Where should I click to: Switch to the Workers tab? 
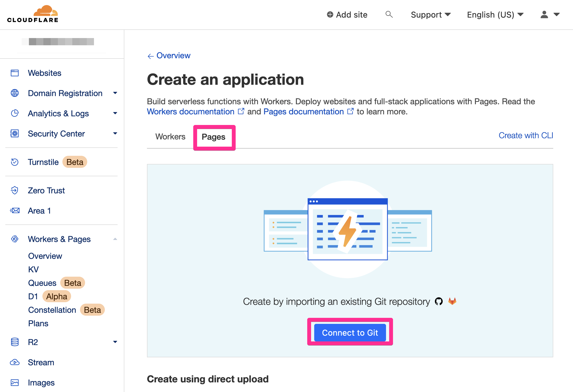point(170,137)
